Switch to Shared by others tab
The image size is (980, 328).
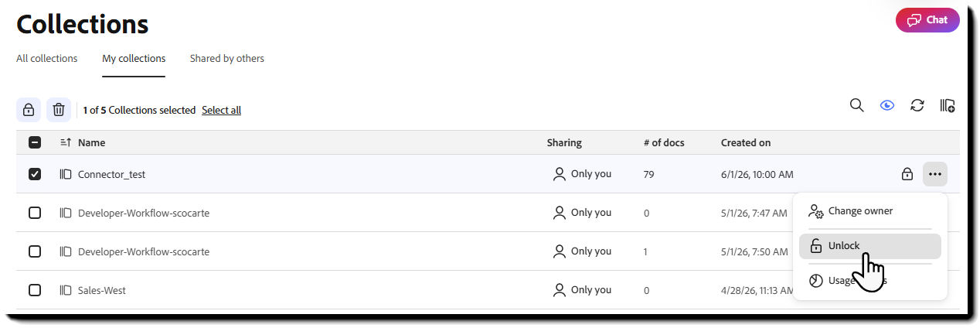(227, 58)
